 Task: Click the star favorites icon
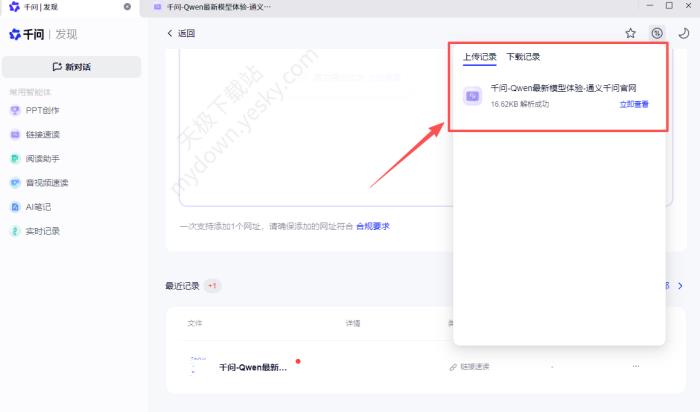point(630,33)
